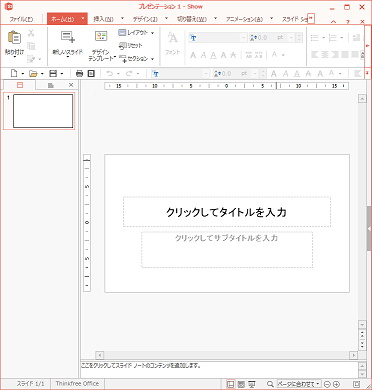Screen dimensions: 372x390
Task: Show more ribbon tabs via overflow button
Action: pos(311,19)
